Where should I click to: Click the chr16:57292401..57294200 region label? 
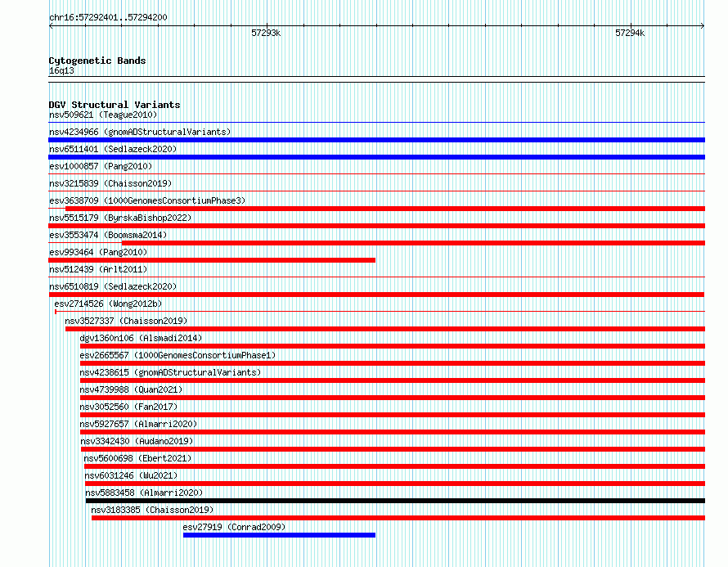(108, 17)
